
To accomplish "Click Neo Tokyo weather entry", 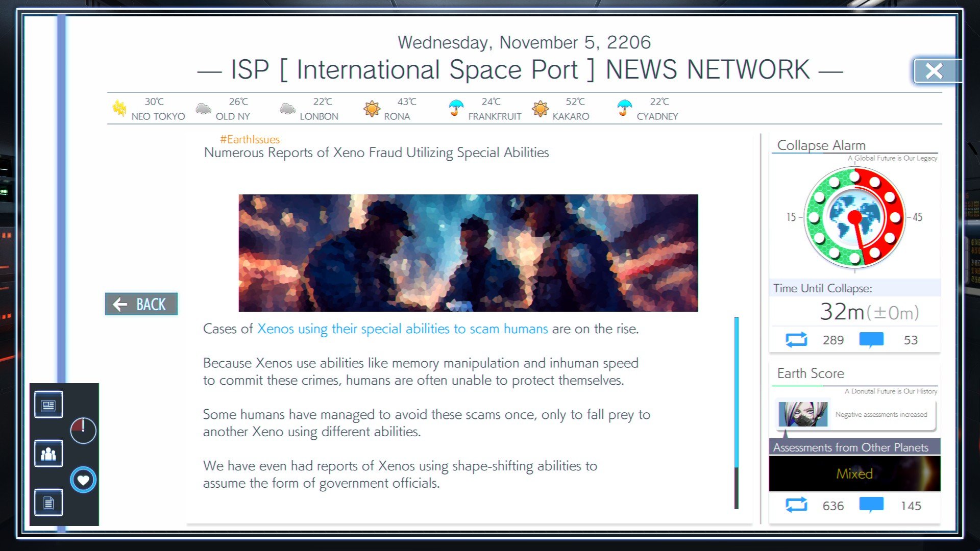I will (149, 109).
